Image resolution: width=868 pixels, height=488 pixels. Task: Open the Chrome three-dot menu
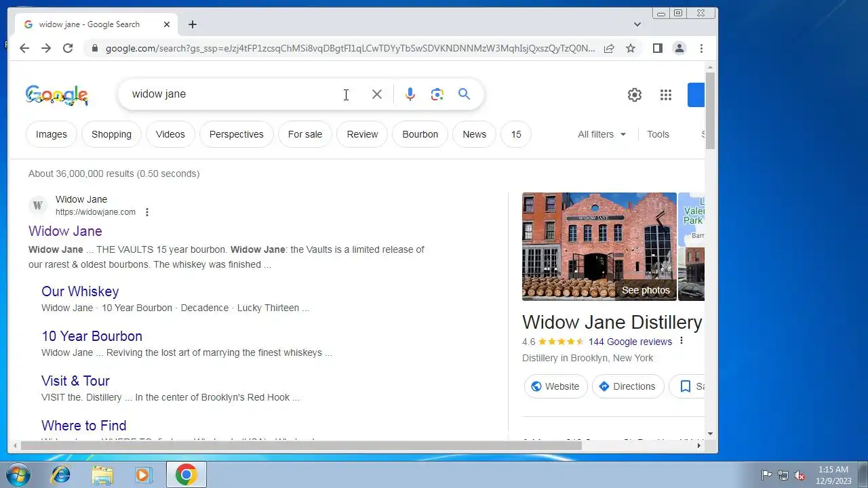(701, 48)
